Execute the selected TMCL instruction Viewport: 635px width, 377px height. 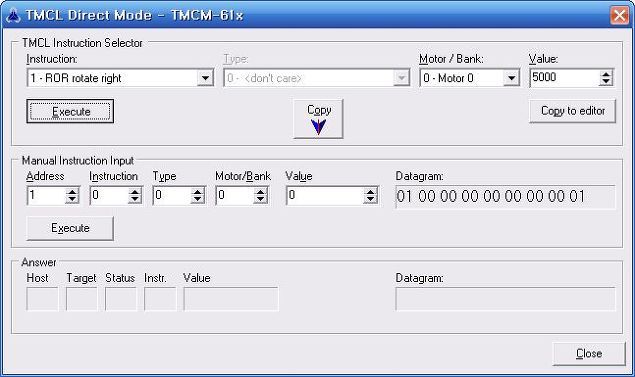pos(70,111)
